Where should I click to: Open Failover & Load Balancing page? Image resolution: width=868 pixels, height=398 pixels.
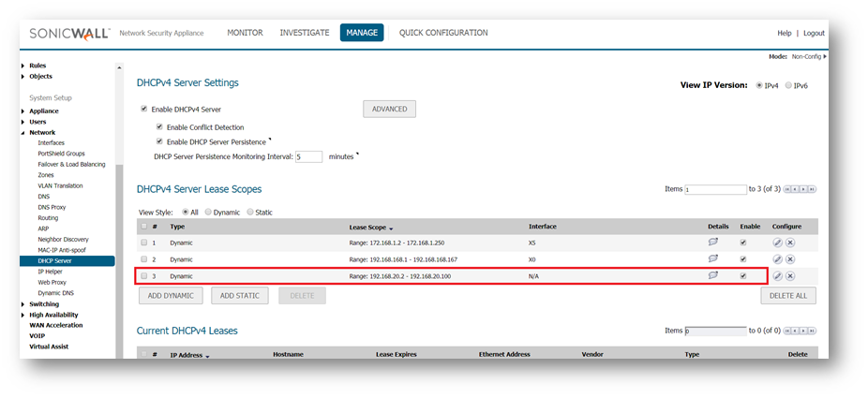(71, 164)
